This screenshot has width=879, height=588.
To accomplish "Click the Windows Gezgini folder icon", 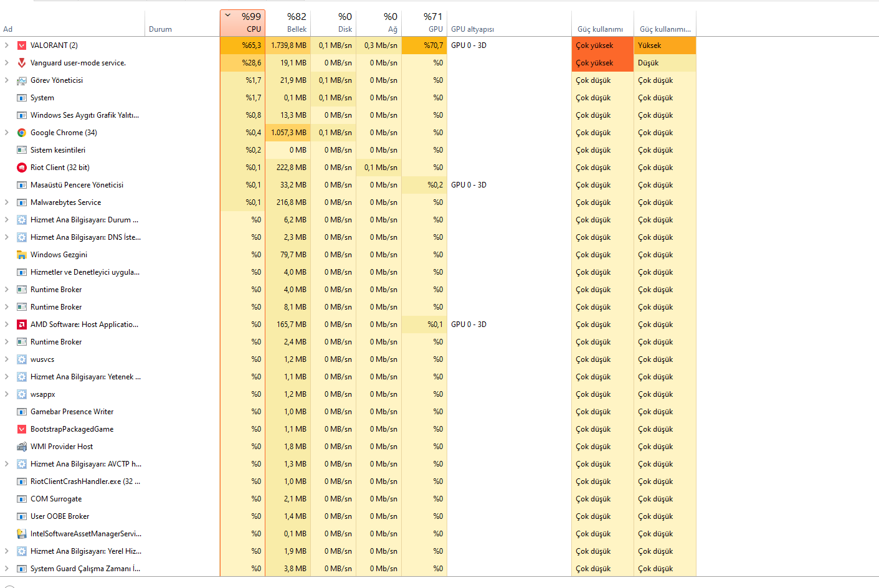I will [22, 255].
